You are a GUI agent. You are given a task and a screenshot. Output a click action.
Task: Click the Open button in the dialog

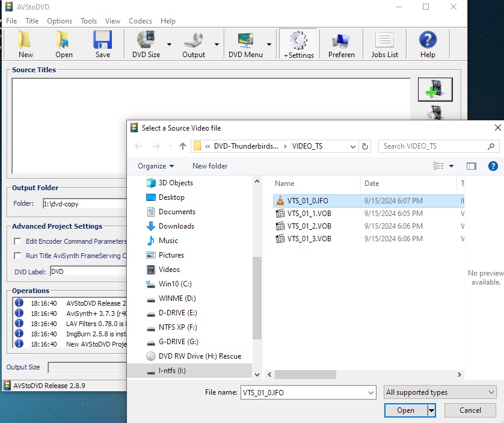click(x=405, y=410)
